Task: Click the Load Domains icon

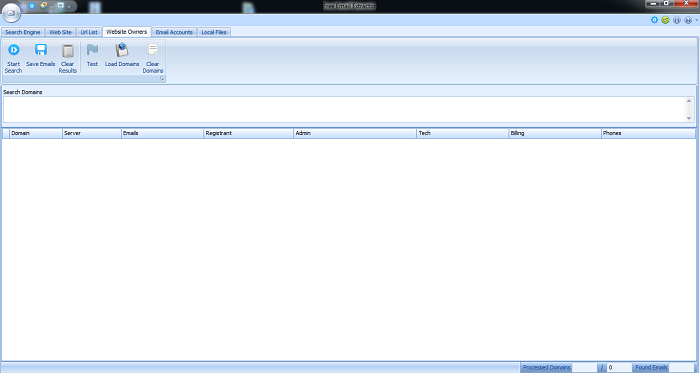Action: point(122,50)
